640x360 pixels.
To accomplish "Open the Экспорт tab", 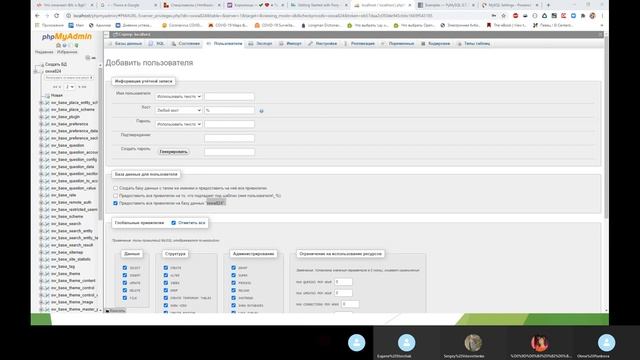I will [261, 44].
